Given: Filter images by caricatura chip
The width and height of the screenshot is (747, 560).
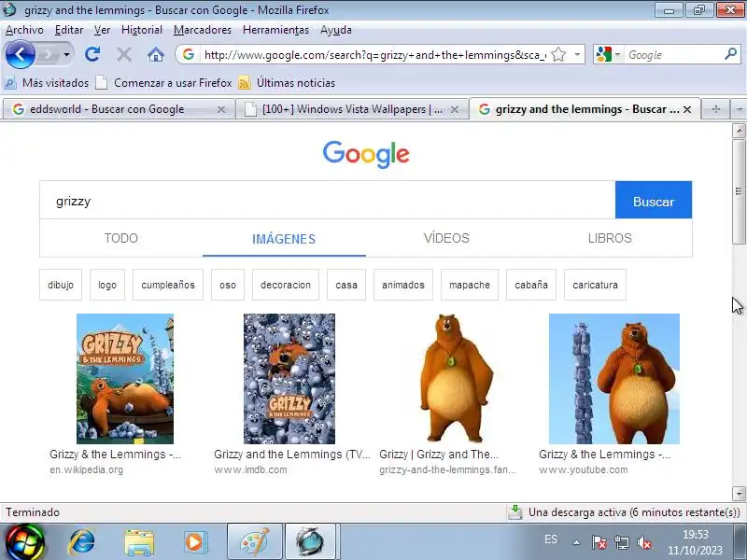Looking at the screenshot, I should [595, 285].
